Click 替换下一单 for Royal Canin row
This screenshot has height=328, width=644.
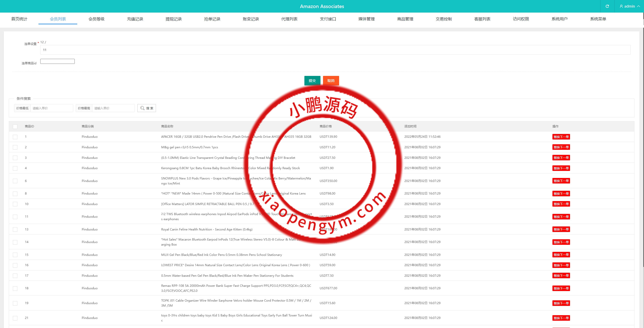[x=561, y=229]
